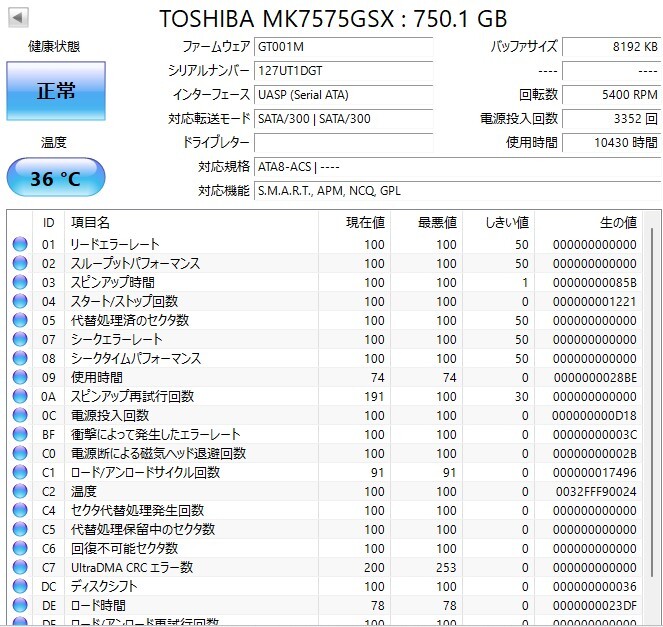Click the transfer mode field SATA/300 | SATA/300
This screenshot has height=627, width=663.
[343, 119]
